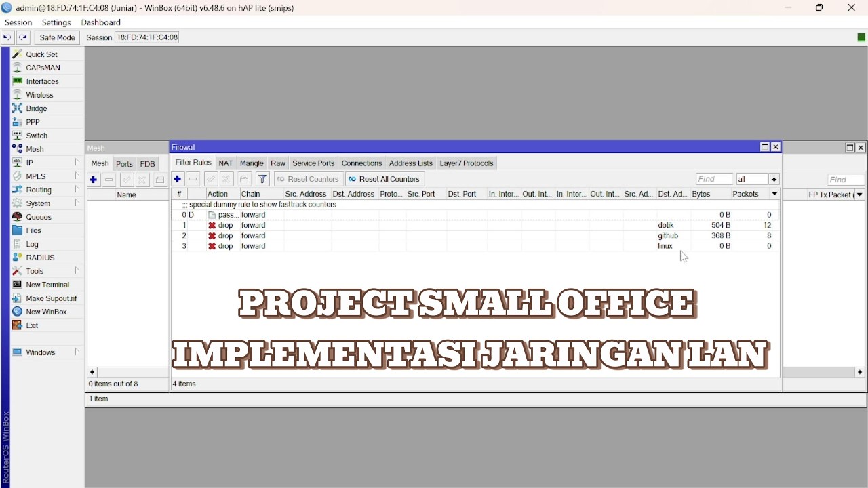Screen dimensions: 868x488
Task: Switch to the Mangle tab in Firewall
Action: pyautogui.click(x=252, y=163)
